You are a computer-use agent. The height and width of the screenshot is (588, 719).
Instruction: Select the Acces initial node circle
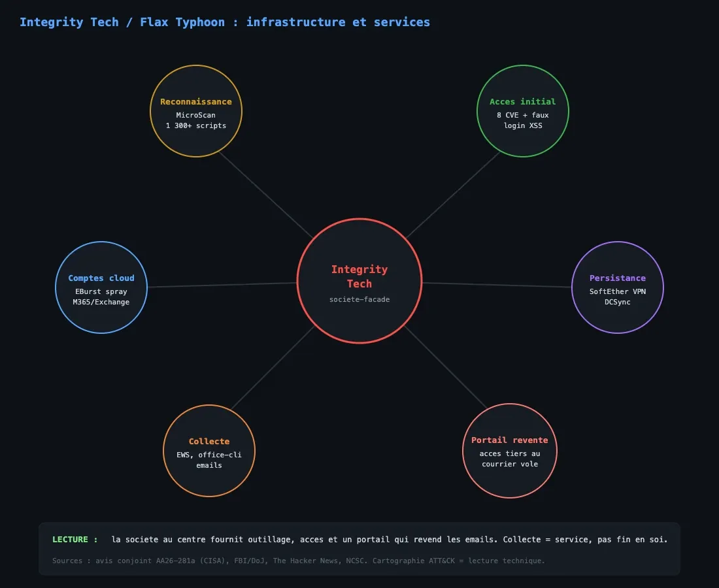pos(523,111)
